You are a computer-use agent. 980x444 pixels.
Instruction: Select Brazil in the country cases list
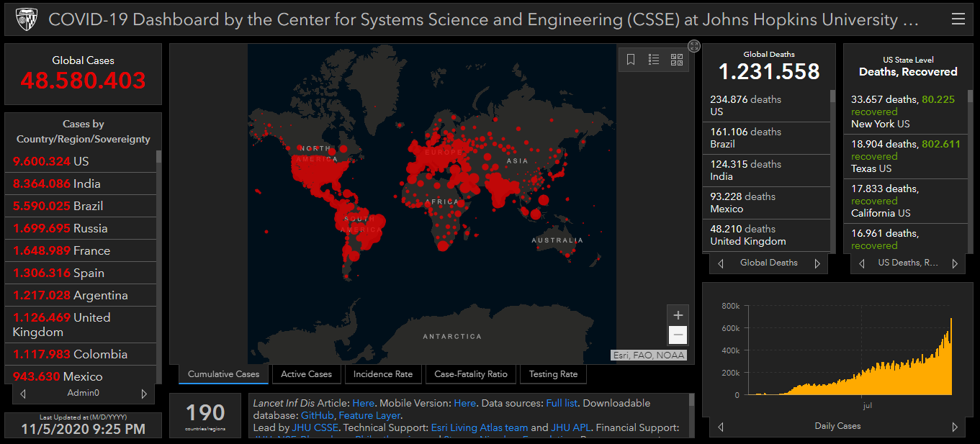click(81, 206)
